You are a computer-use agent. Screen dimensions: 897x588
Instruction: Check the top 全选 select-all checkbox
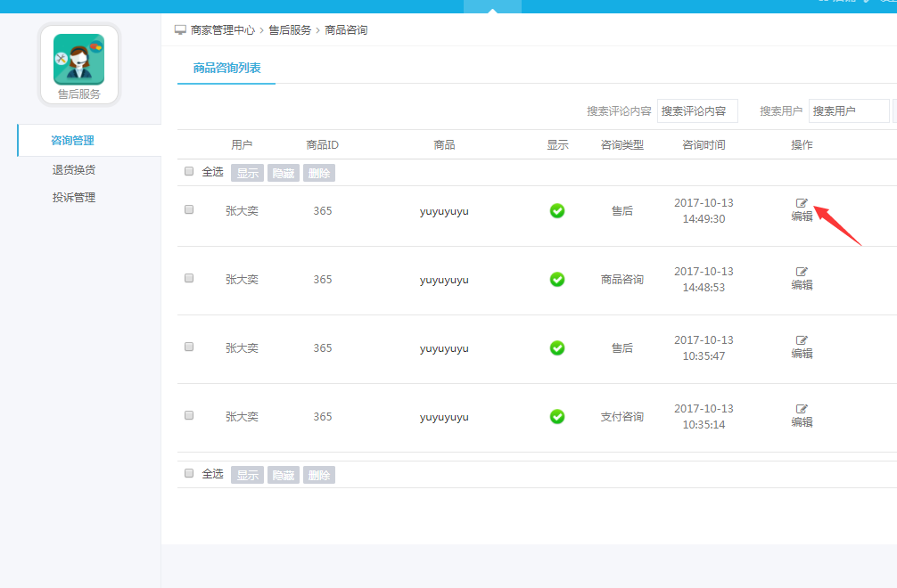(x=189, y=171)
